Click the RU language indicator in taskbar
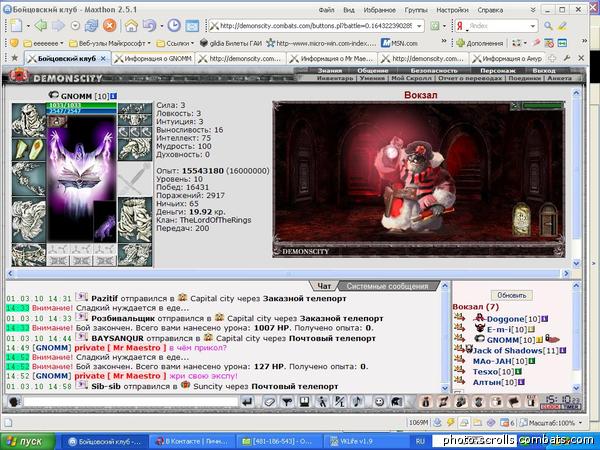Viewport: 600px width, 450px height. pos(420,441)
